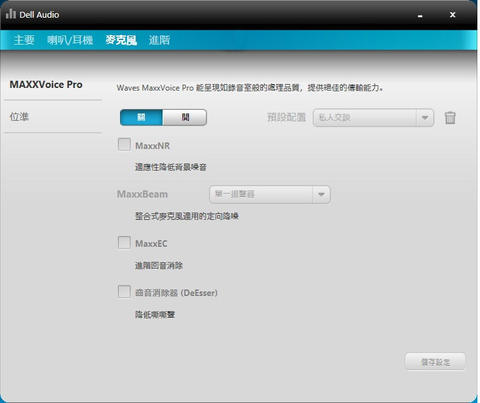The width and height of the screenshot is (480, 403).
Task: Click the 適應性降低背景噪音 description
Action: point(171,167)
